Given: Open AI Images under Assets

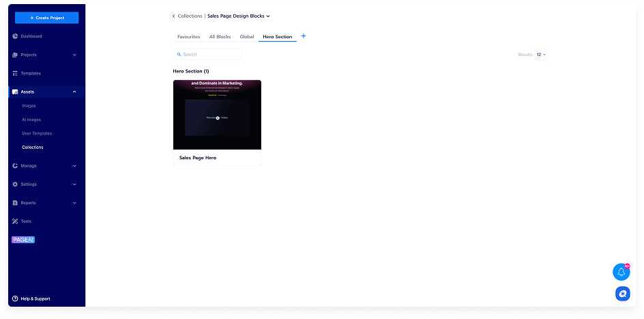Looking at the screenshot, I should [x=31, y=120].
